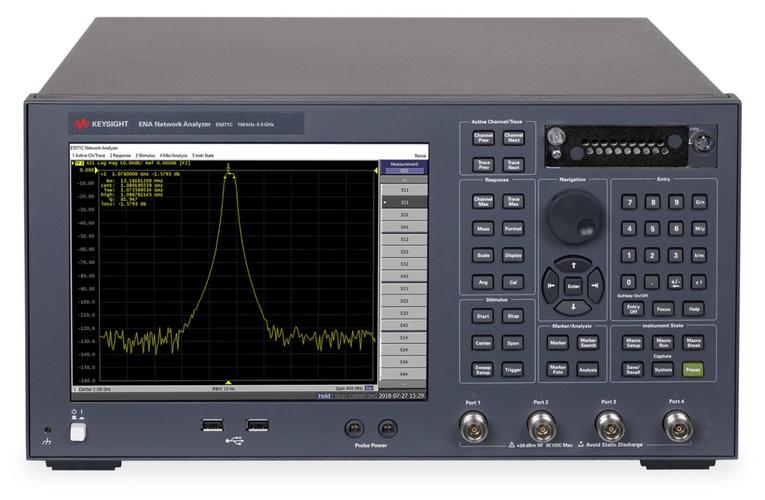Select the Format key
This screenshot has height=500, width=765.
coord(513,228)
